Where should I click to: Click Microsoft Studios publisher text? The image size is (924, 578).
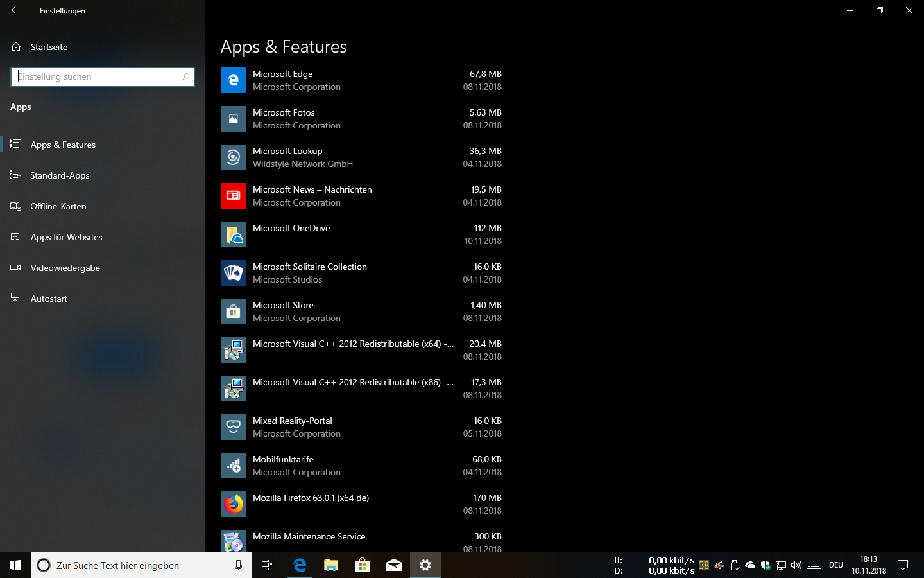pos(287,279)
